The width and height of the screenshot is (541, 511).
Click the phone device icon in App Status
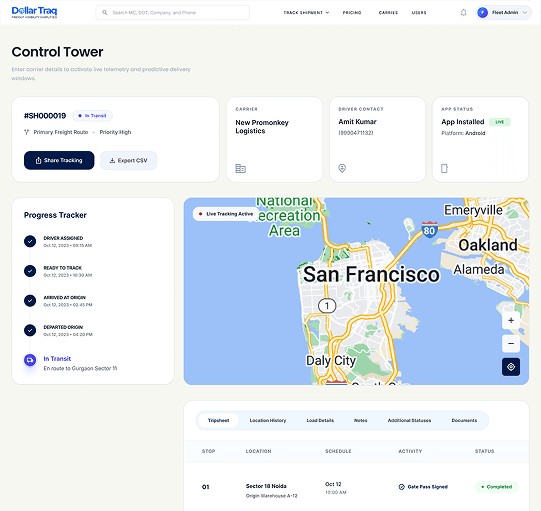coord(444,168)
